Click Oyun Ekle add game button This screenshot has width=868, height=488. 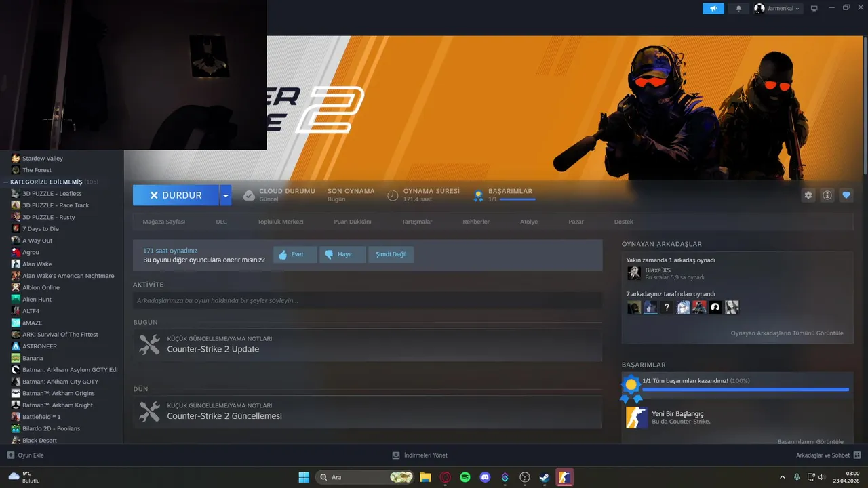[x=25, y=455]
